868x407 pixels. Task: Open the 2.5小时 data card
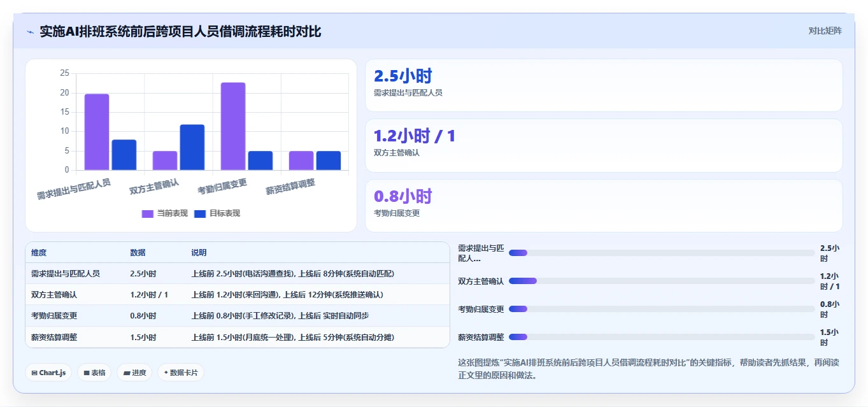click(604, 85)
